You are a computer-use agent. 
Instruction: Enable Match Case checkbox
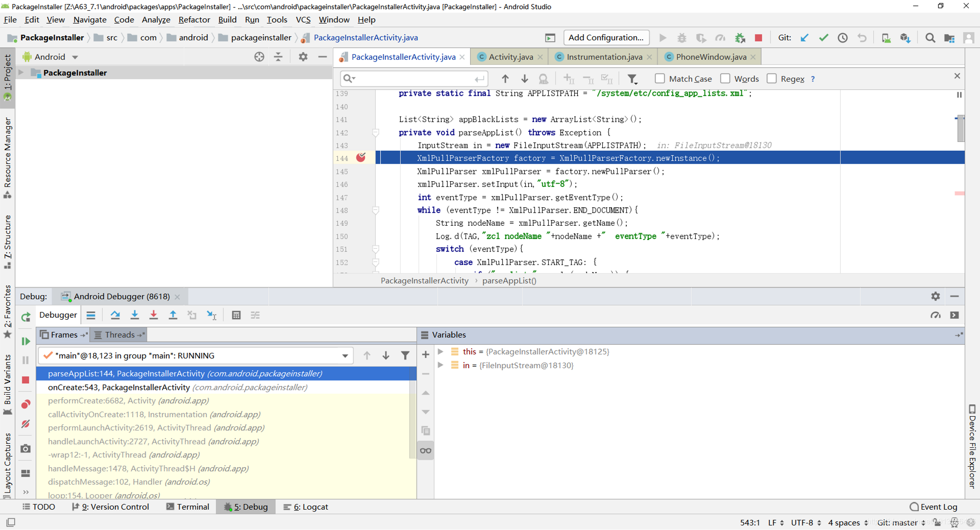pos(660,79)
